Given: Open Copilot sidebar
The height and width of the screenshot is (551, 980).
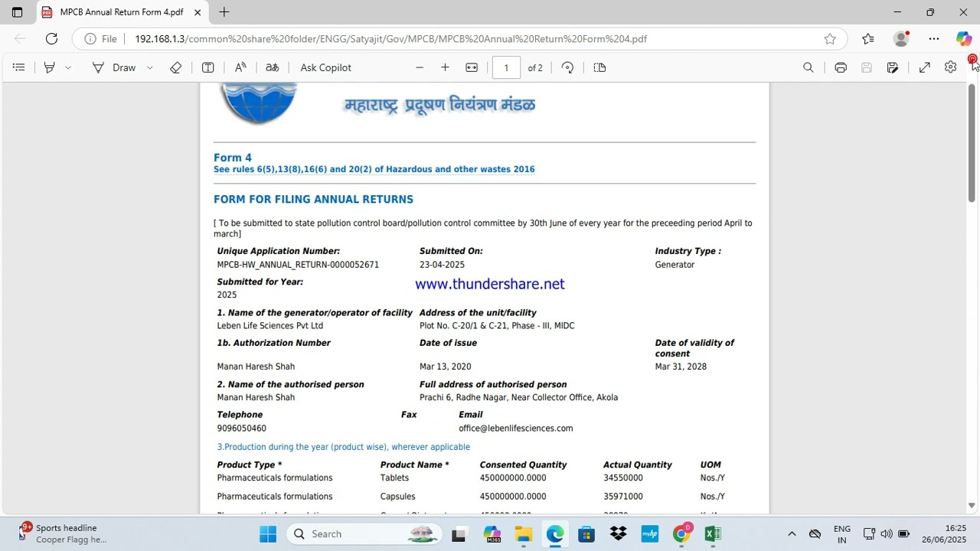Looking at the screenshot, I should (964, 39).
